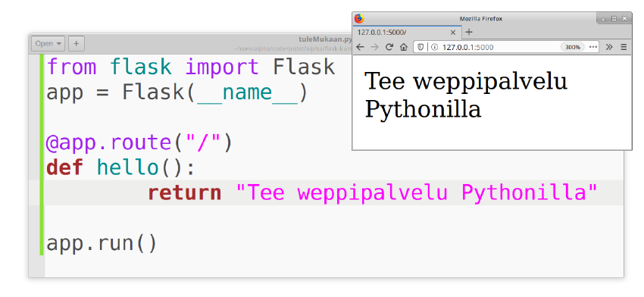Go to the Firefox home page
The height and width of the screenshot is (297, 644).
point(404,47)
